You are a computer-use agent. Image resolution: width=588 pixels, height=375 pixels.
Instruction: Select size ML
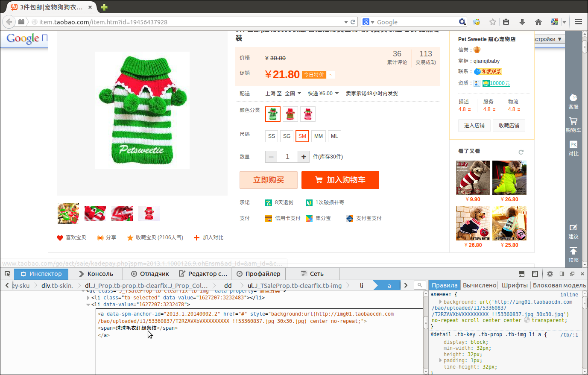tap(334, 136)
